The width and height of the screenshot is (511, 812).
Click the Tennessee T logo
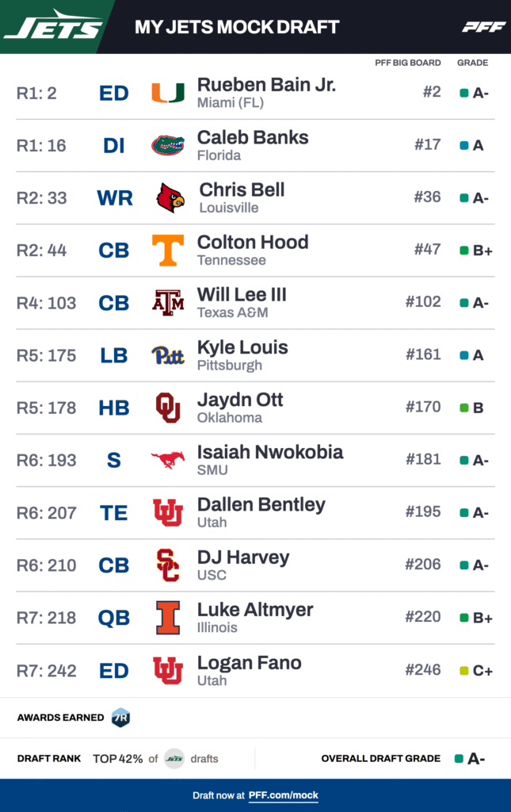pyautogui.click(x=168, y=250)
